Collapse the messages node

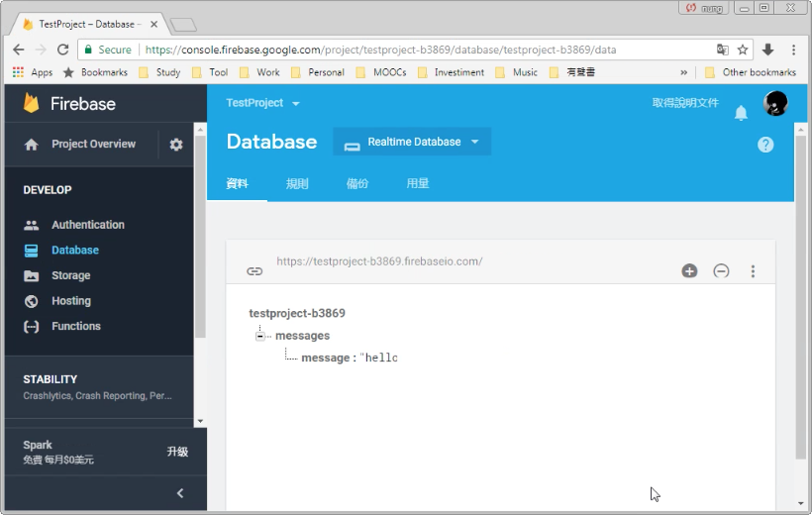(x=260, y=337)
